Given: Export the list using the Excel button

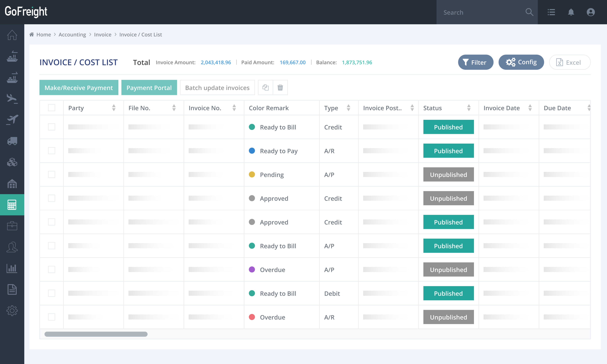Looking at the screenshot, I should (570, 62).
